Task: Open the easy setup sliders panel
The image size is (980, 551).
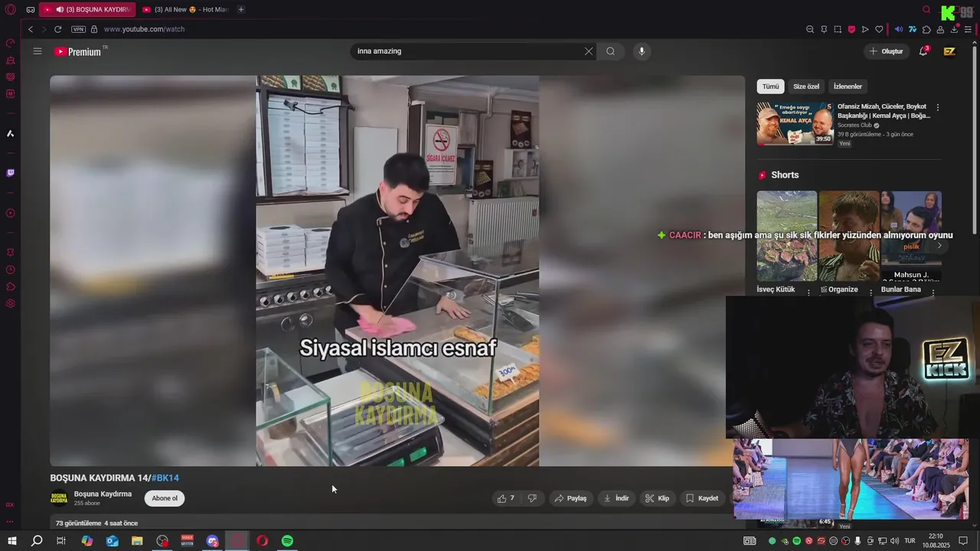Action: click(969, 29)
